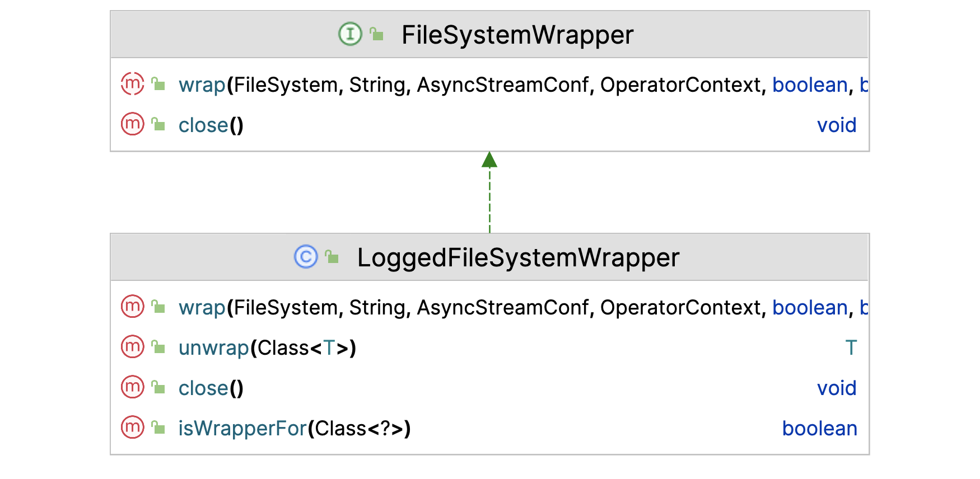This screenshot has width=980, height=479.
Task: Click the boolean parameter in FileSystemWrapper wrap signature
Action: pos(810,85)
